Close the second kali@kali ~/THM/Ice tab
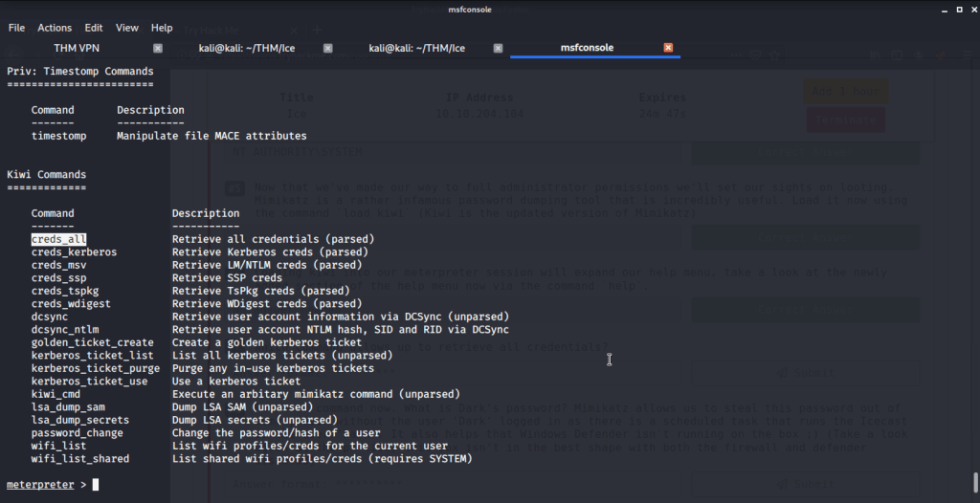This screenshot has width=980, height=503. tap(498, 48)
